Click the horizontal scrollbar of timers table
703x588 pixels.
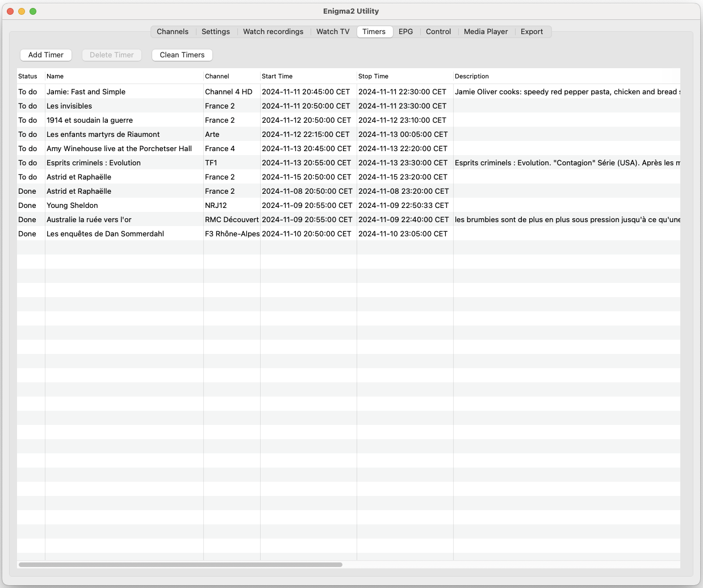[181, 565]
